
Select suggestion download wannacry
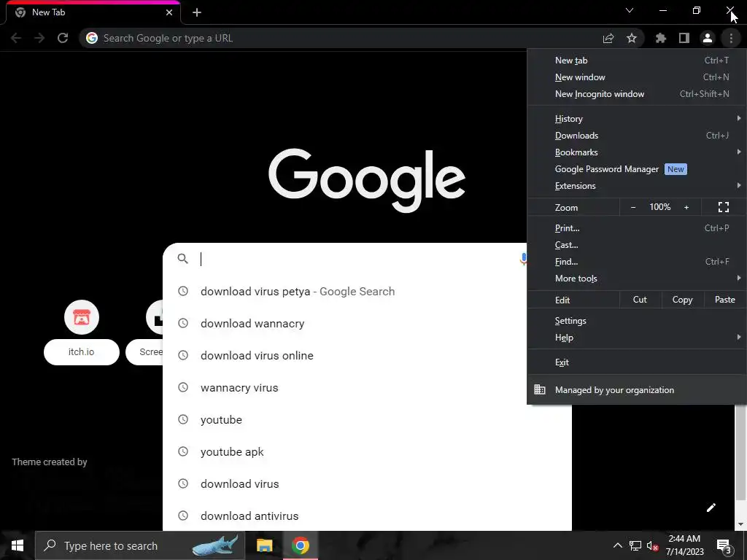345,323
